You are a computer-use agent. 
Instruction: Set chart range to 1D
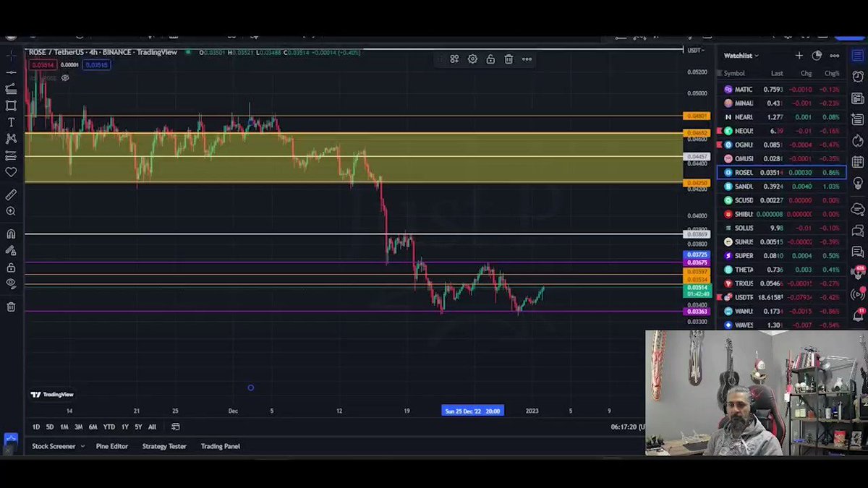click(36, 427)
